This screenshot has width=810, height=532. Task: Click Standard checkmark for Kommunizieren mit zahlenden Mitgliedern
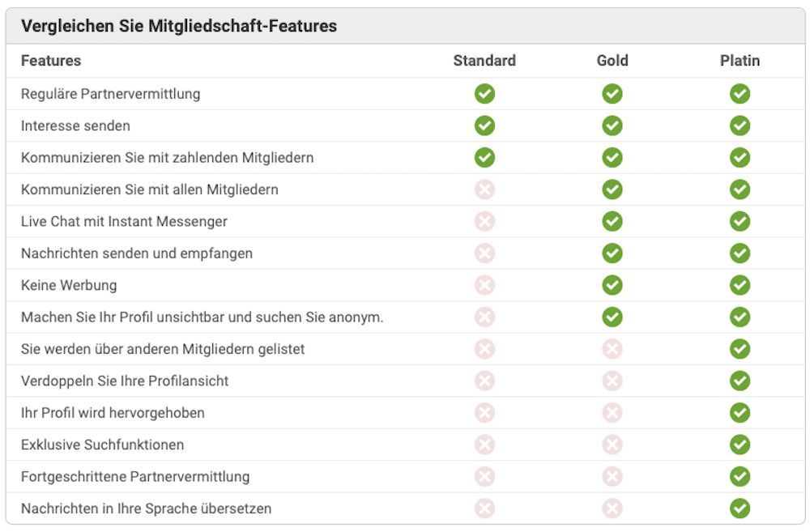[484, 158]
